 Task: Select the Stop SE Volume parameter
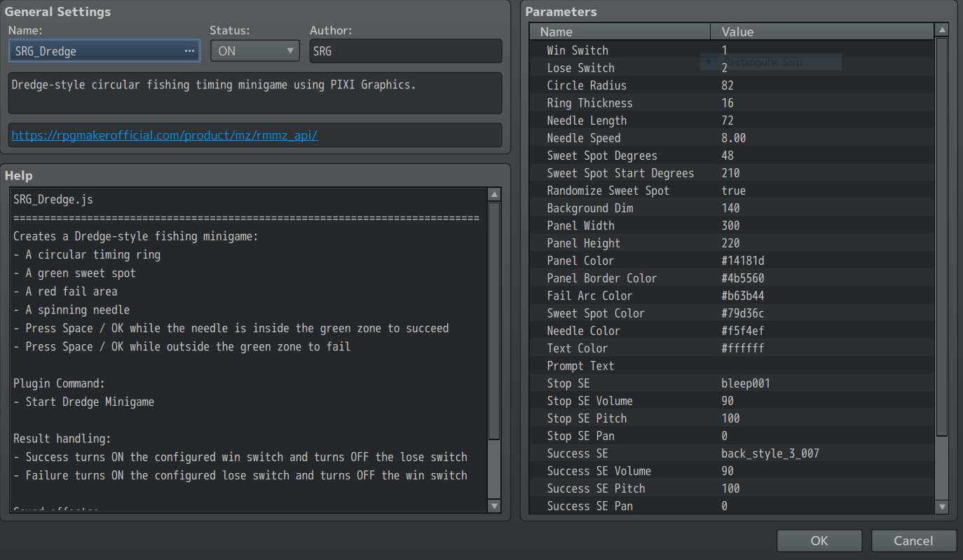click(732, 401)
